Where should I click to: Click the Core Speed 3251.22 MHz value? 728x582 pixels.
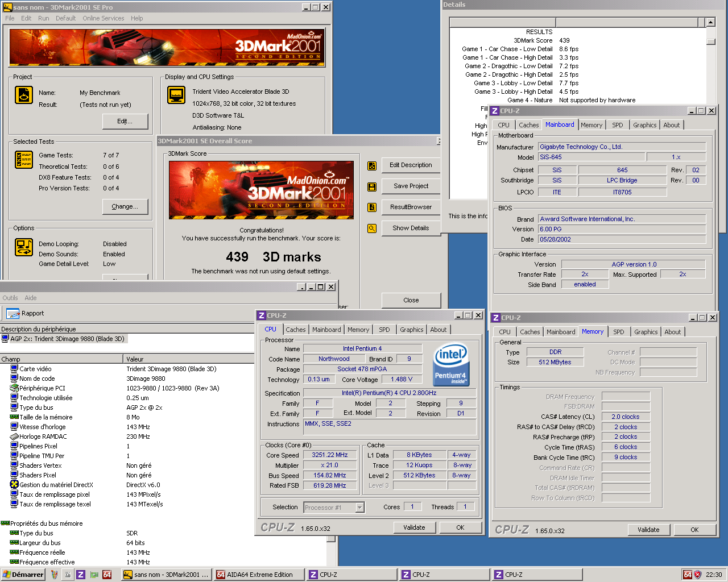[330, 455]
